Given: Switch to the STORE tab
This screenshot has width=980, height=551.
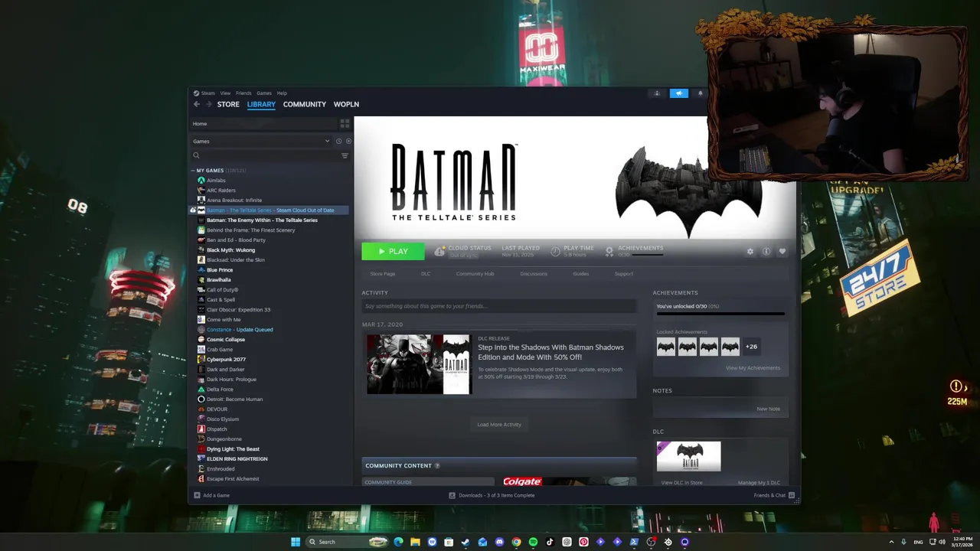Looking at the screenshot, I should click(x=228, y=104).
